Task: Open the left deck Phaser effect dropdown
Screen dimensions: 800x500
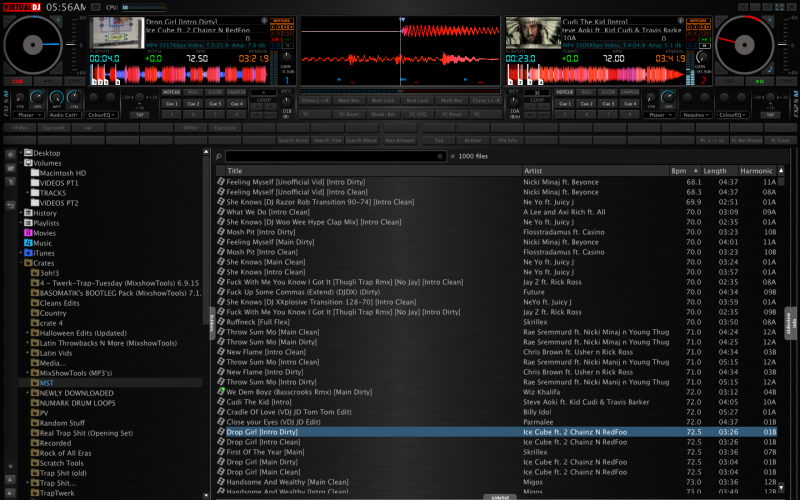Action: pyautogui.click(x=28, y=115)
